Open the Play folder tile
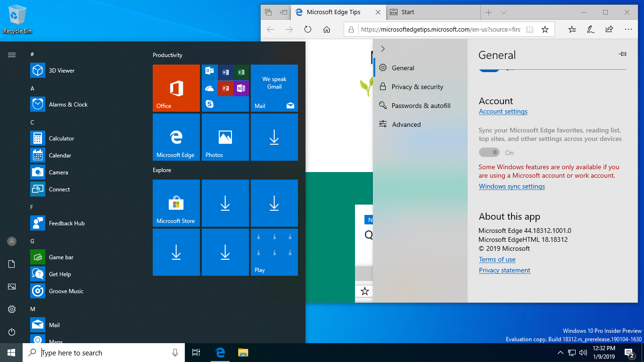This screenshot has width=644, height=362. click(x=274, y=252)
